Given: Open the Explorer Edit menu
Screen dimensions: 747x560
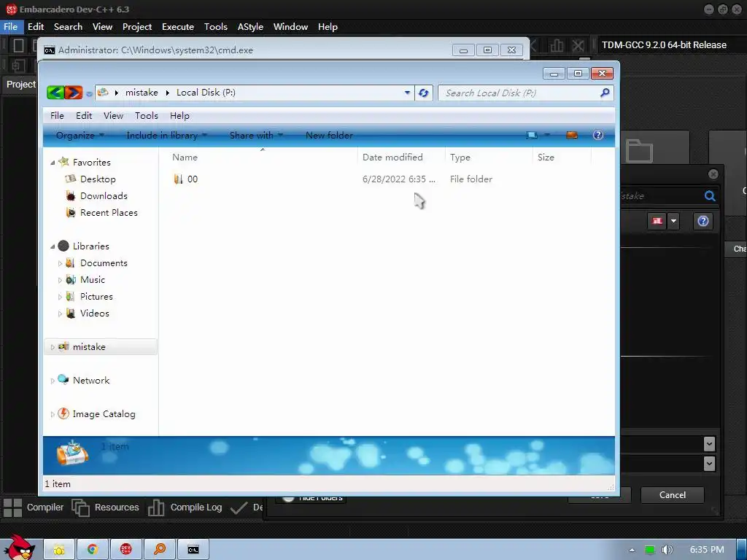Looking at the screenshot, I should [x=84, y=116].
